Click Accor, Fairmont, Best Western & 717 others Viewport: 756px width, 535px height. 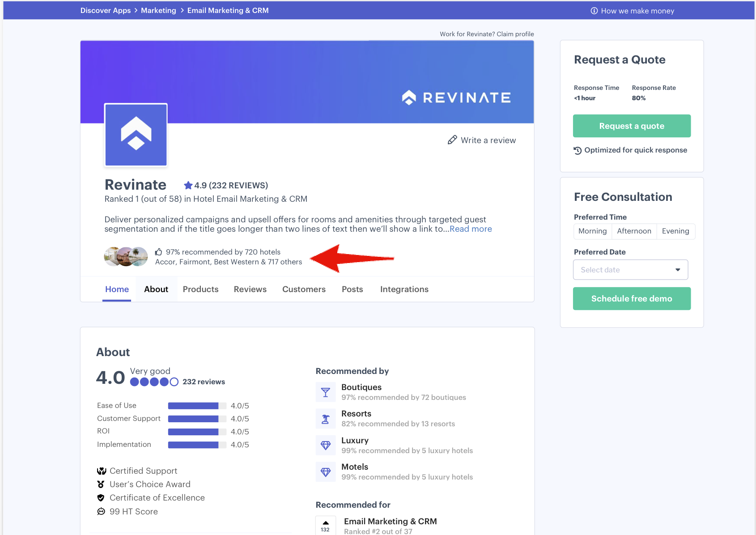click(229, 262)
